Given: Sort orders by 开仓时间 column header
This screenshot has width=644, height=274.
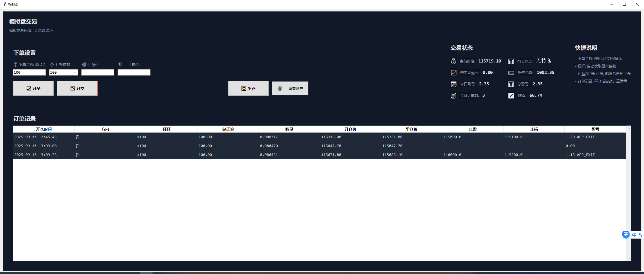Looking at the screenshot, I should (44, 129).
